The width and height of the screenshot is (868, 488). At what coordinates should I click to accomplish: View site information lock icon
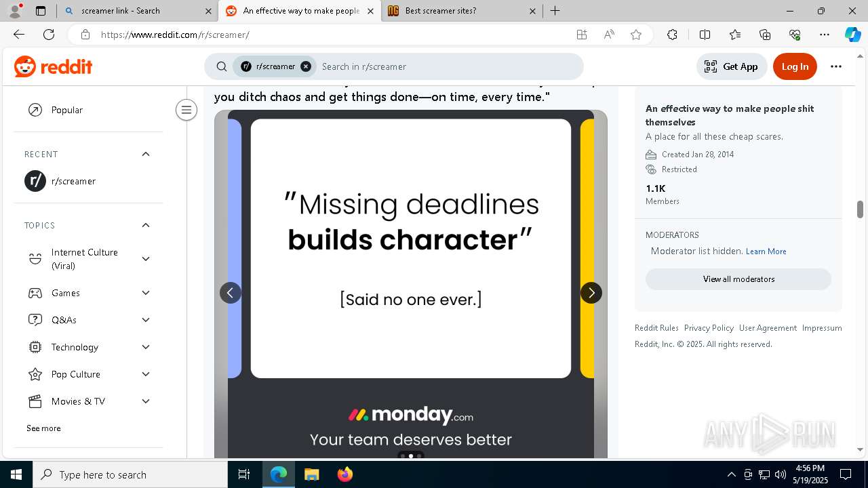click(x=85, y=35)
